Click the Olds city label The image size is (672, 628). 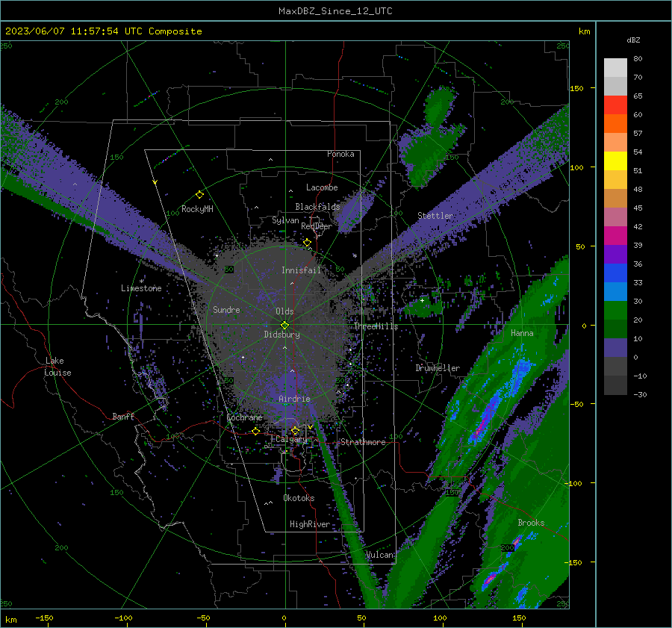[284, 311]
